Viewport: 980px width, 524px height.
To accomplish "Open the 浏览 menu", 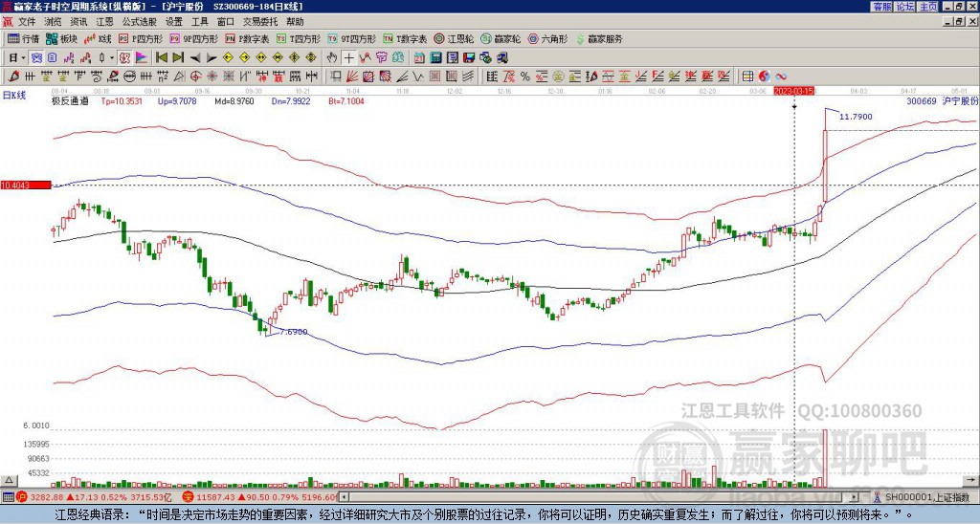I will point(54,22).
